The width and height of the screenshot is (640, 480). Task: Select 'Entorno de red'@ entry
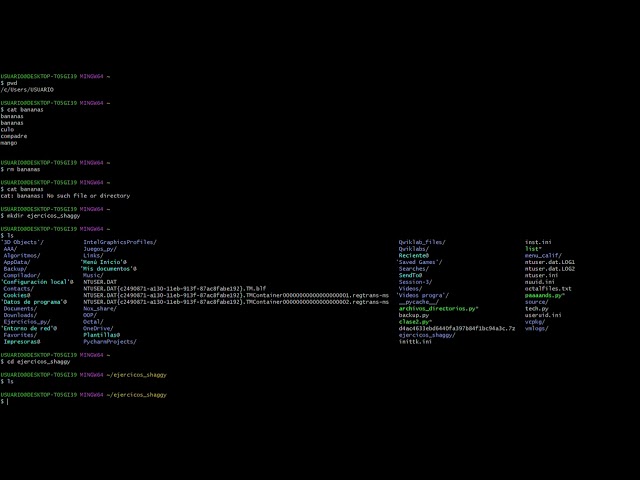coord(29,328)
